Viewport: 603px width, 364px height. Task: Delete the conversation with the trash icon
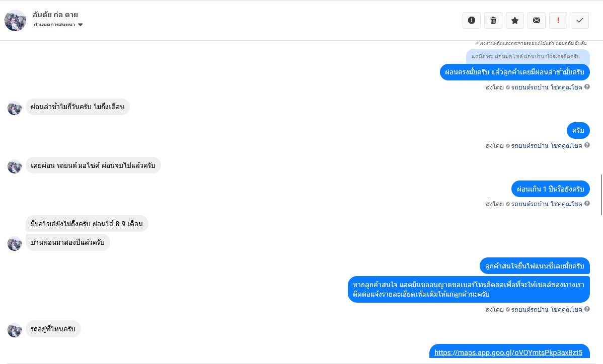point(493,20)
